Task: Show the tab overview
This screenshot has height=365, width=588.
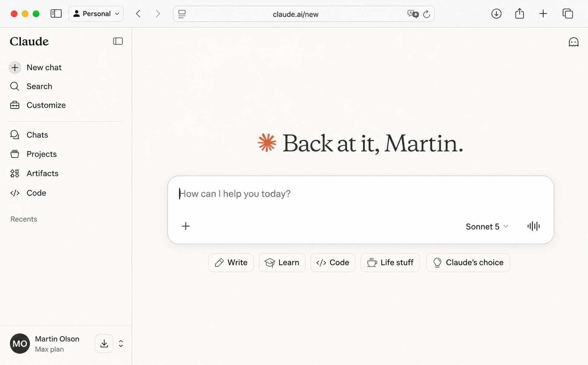Action: tap(568, 14)
